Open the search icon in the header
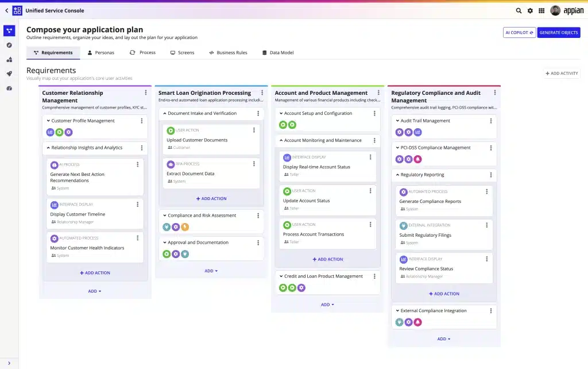 (x=519, y=10)
